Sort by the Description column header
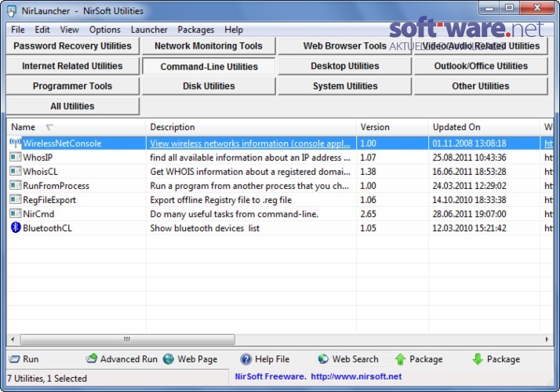This screenshot has width=560, height=392. 251,127
